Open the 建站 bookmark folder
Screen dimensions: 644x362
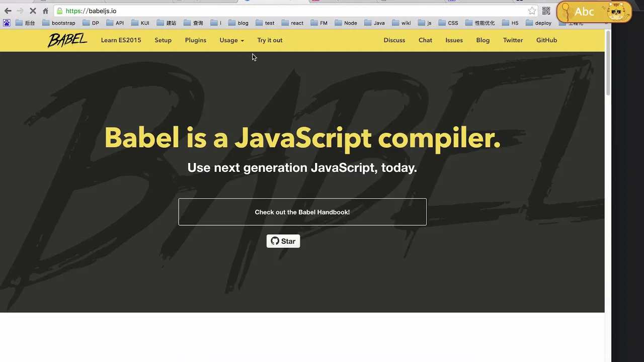pyautogui.click(x=167, y=23)
